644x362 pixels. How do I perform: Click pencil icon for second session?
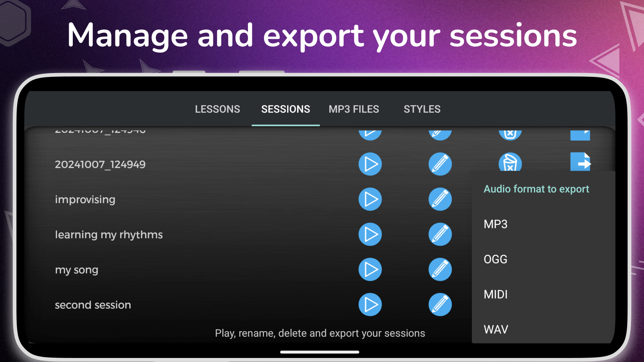440,305
